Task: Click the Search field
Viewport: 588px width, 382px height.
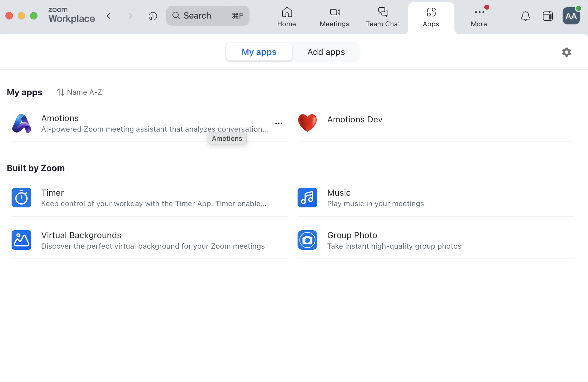Action: (208, 16)
